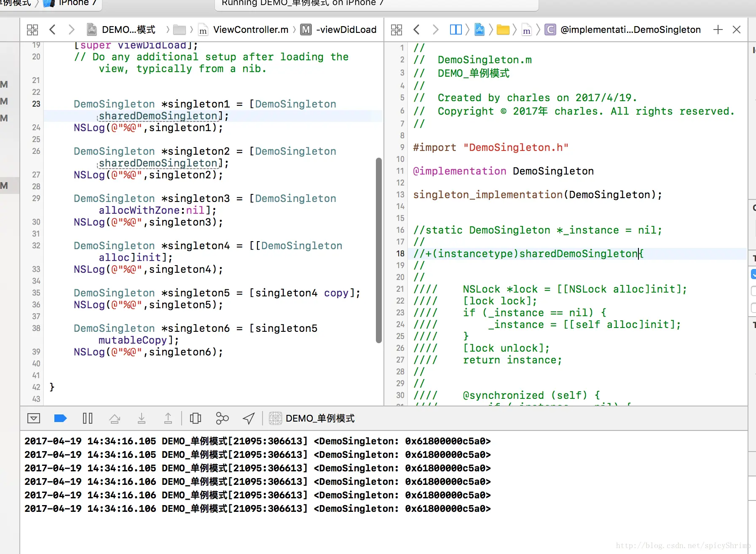Pause program execution
Image resolution: width=756 pixels, height=554 pixels.
point(88,418)
